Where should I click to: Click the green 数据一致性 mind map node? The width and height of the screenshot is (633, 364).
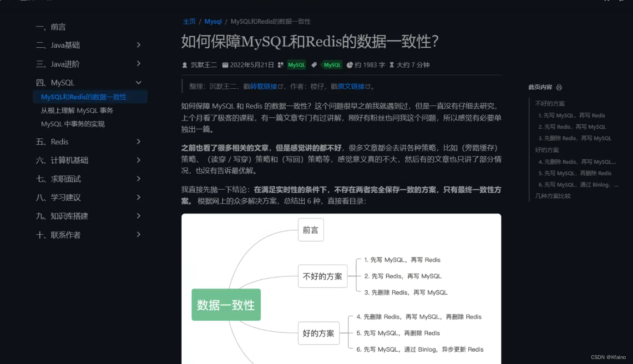pos(226,305)
